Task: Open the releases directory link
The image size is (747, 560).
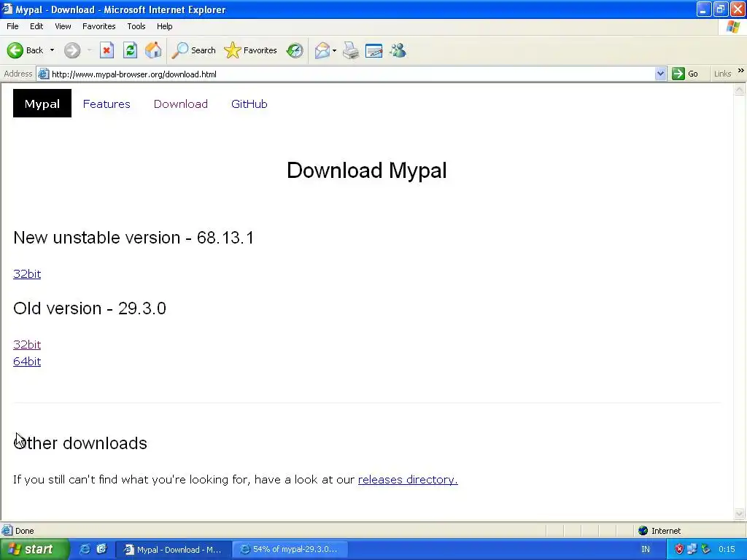Action: pyautogui.click(x=408, y=479)
